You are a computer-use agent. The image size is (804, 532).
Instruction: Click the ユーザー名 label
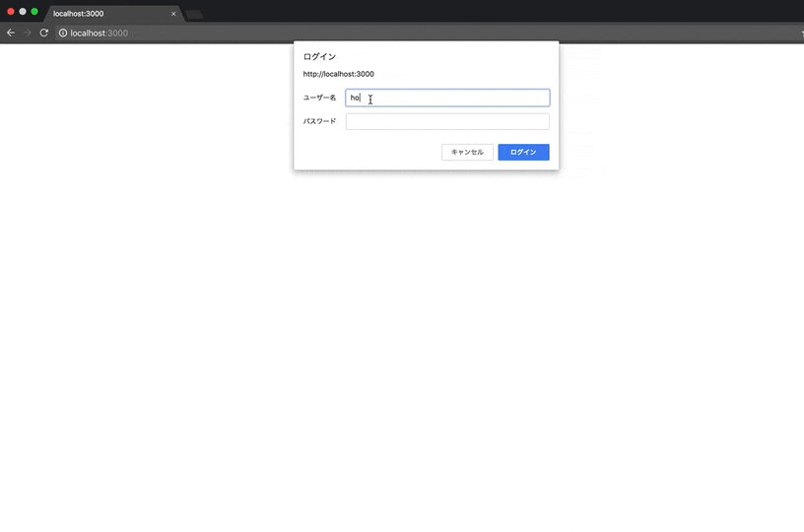click(319, 98)
